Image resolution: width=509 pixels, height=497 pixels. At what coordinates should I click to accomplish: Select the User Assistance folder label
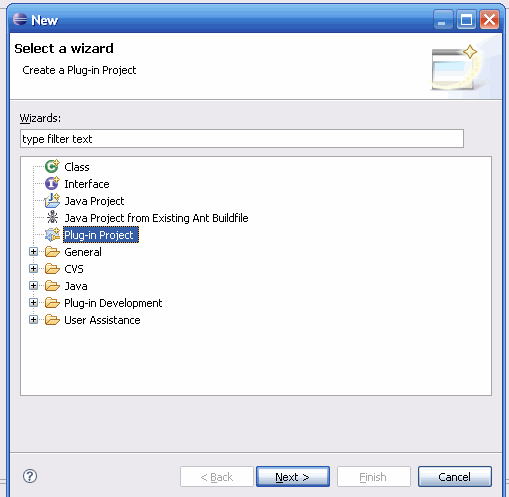click(x=102, y=320)
